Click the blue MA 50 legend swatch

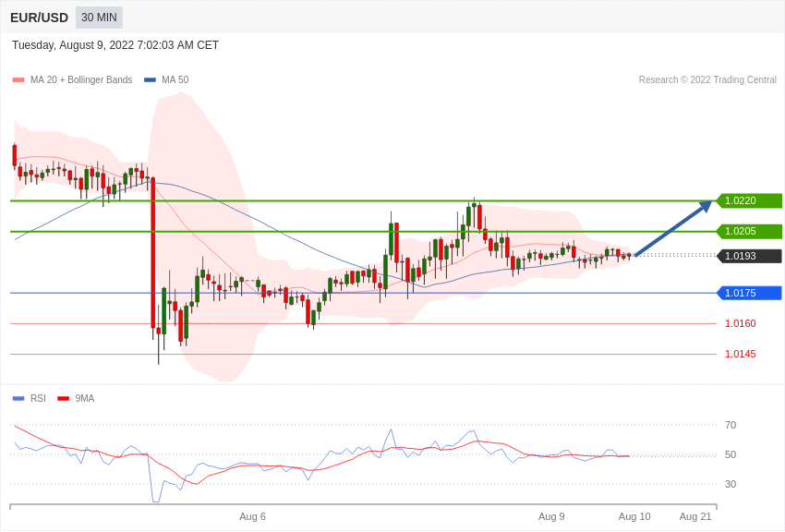pos(150,79)
